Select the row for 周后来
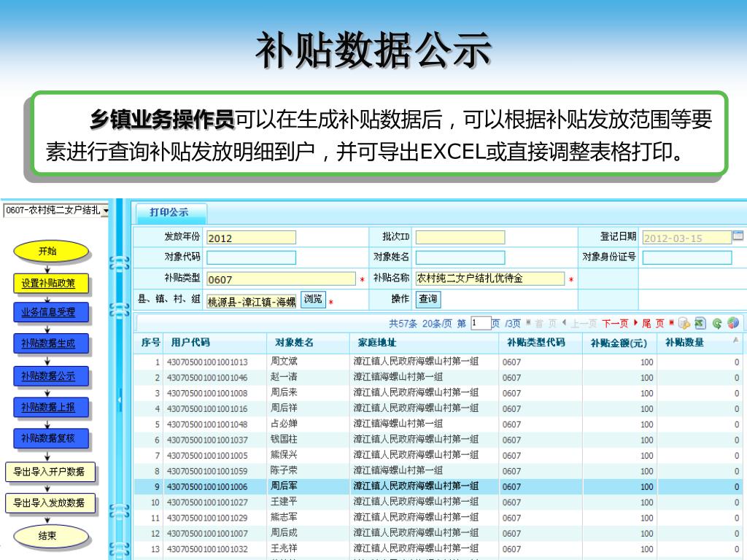The image size is (747, 560). tap(438, 393)
